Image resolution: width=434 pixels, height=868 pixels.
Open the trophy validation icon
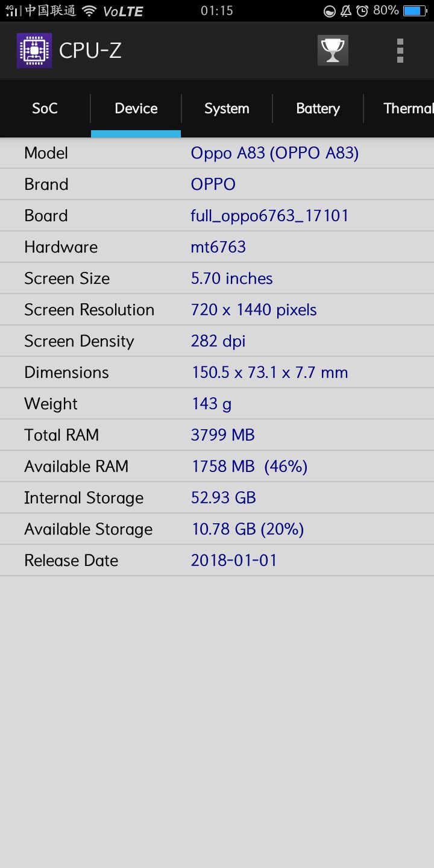(333, 51)
